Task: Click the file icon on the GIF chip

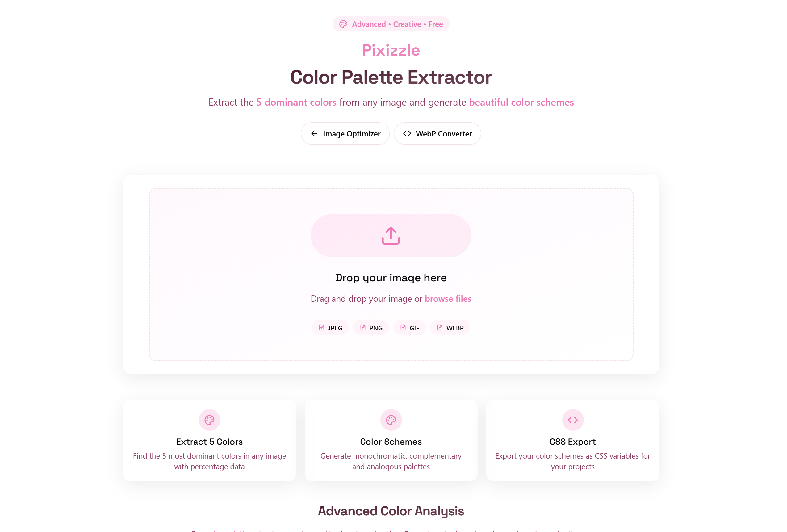Action: click(x=403, y=328)
